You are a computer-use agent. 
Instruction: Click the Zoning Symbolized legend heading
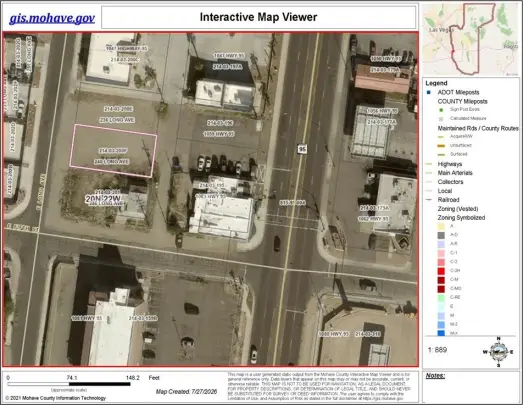pos(461,218)
